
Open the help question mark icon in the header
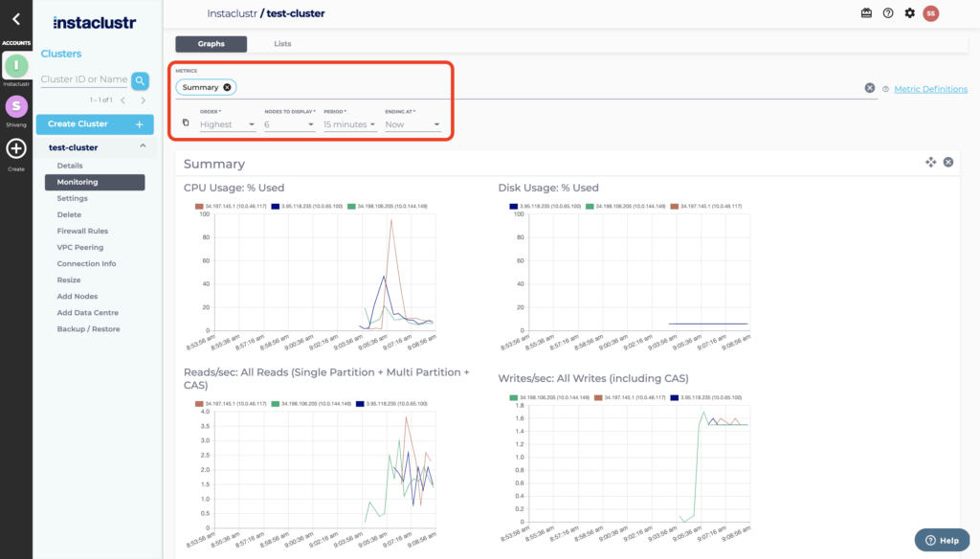[888, 13]
